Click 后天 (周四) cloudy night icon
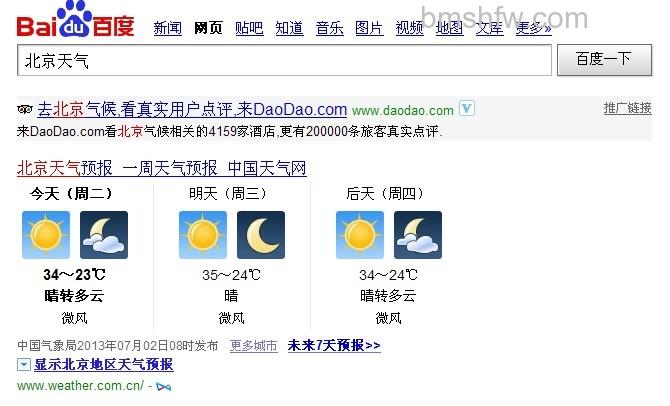Screen dimensions: 670x406 pos(418,235)
